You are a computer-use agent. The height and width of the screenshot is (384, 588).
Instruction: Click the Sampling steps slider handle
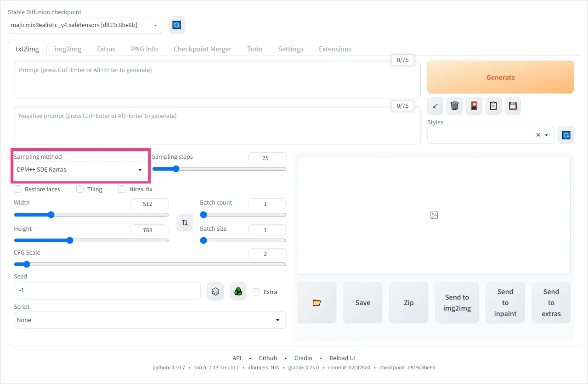tap(175, 169)
